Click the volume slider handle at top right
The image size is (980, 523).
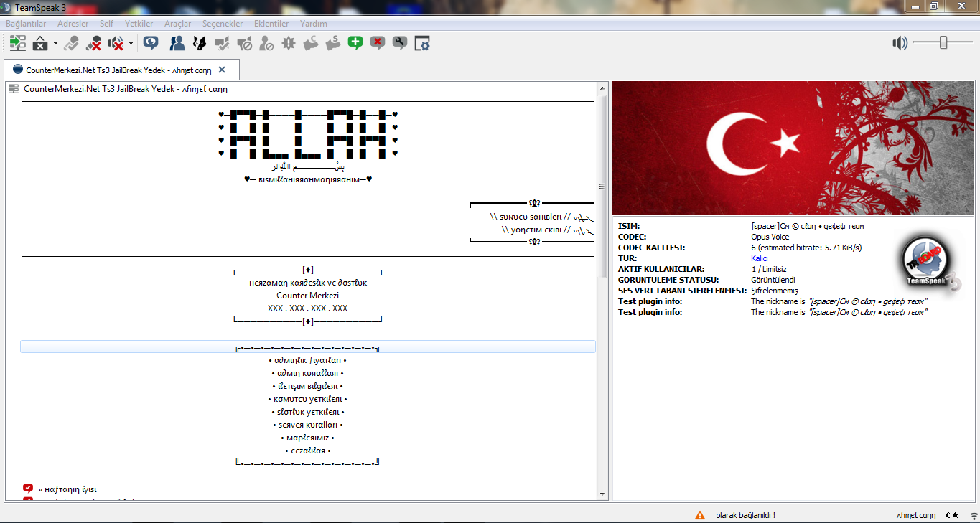point(943,43)
